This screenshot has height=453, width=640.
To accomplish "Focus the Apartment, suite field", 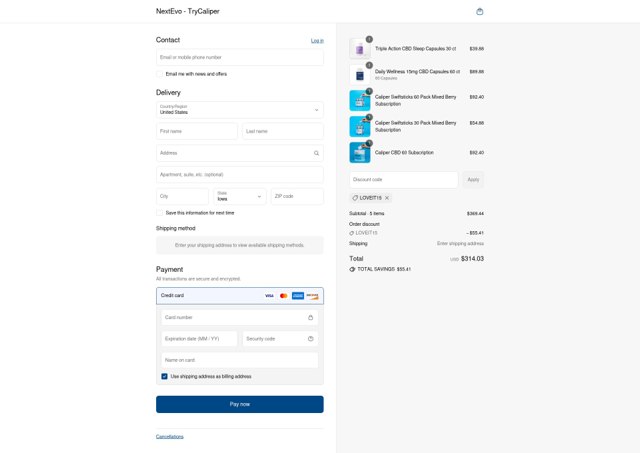I will pos(240,175).
